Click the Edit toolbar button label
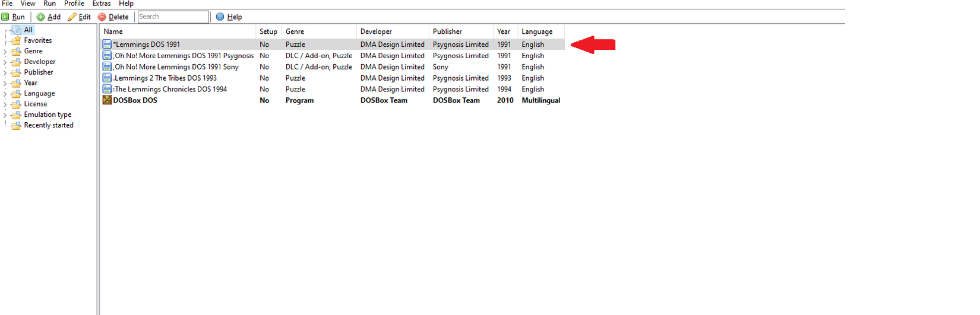 [x=85, y=17]
